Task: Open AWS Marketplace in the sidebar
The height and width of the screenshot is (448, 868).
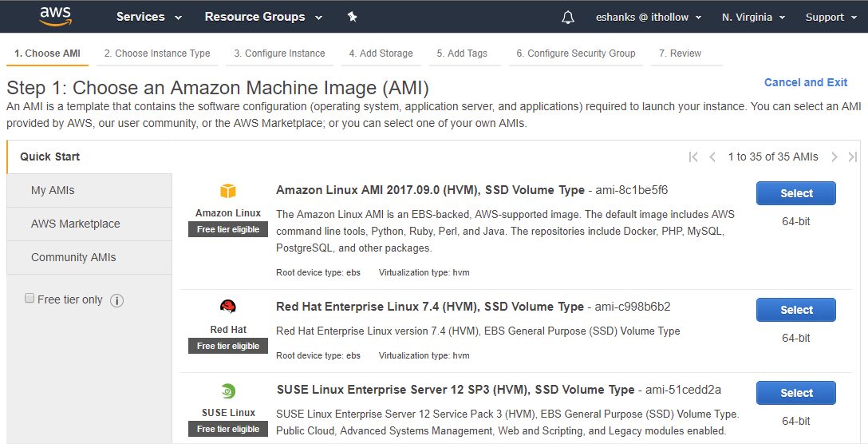Action: pyautogui.click(x=76, y=224)
